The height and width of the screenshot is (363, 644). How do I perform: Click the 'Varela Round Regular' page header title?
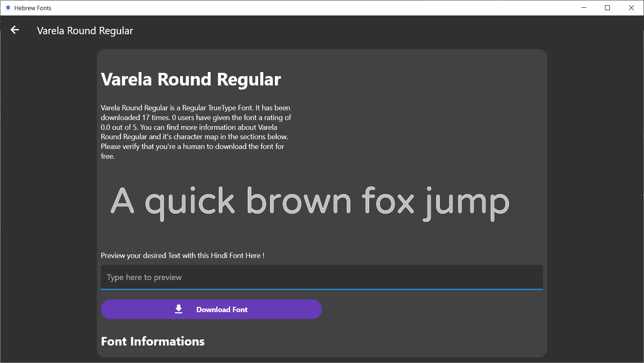pyautogui.click(x=85, y=31)
